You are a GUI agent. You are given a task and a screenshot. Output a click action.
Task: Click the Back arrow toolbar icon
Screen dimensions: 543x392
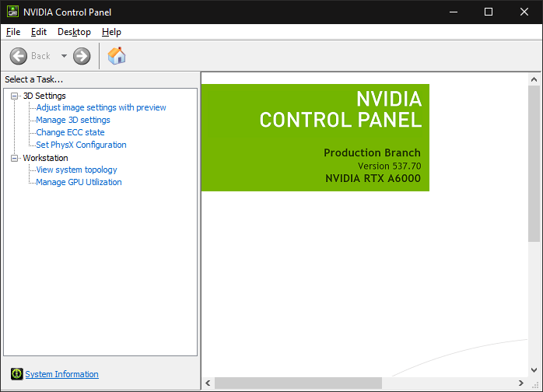(x=19, y=56)
